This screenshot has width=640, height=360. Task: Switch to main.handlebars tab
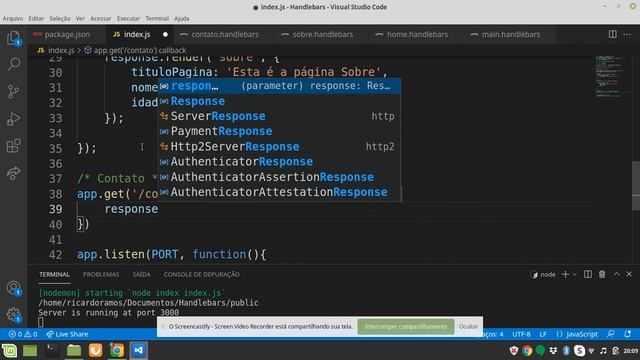tap(511, 34)
